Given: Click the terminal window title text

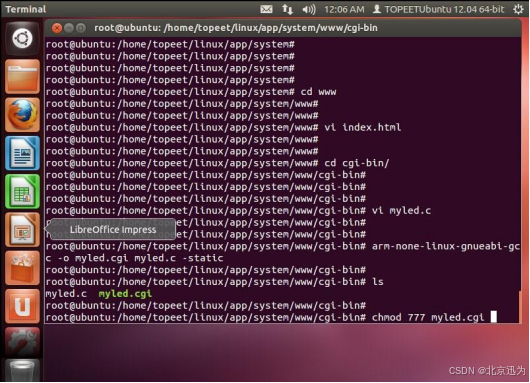Looking at the screenshot, I should [236, 28].
